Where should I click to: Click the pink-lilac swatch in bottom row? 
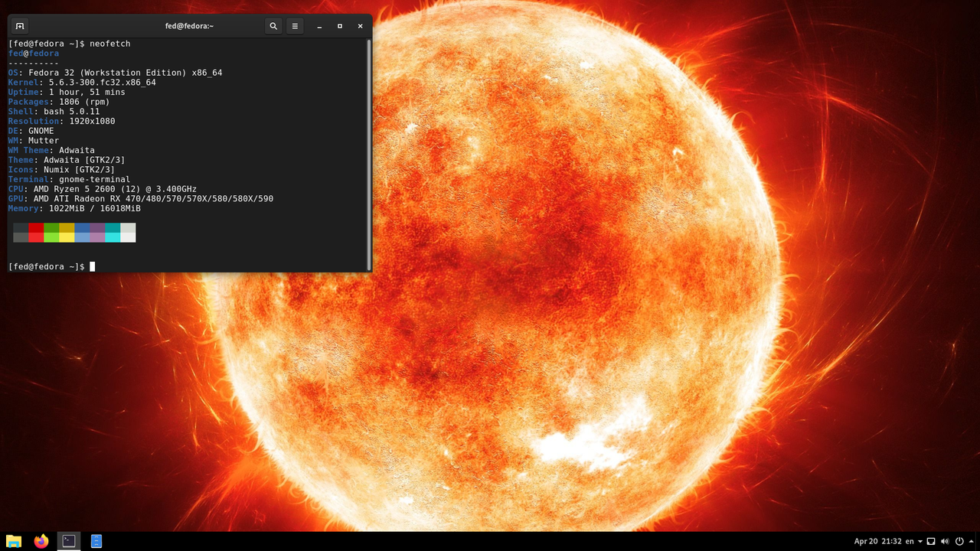pyautogui.click(x=97, y=237)
